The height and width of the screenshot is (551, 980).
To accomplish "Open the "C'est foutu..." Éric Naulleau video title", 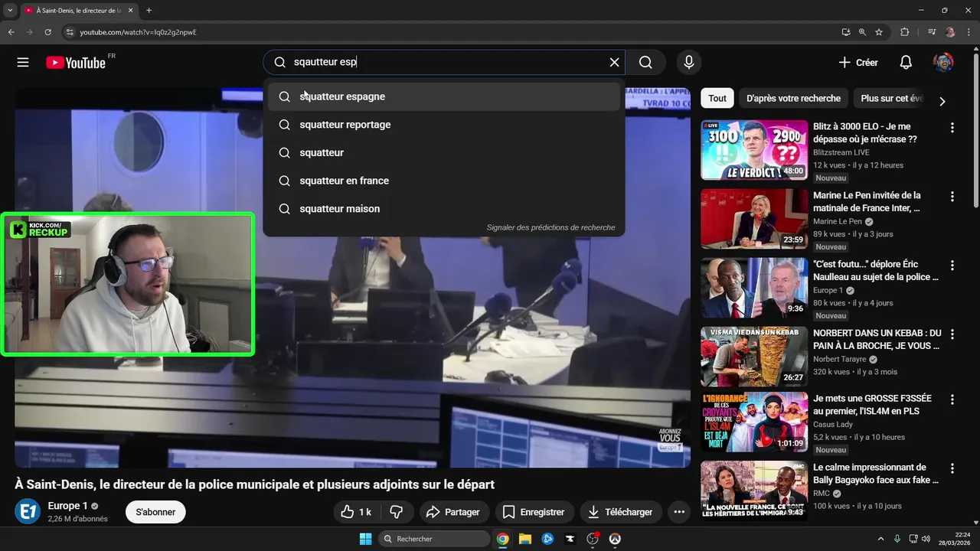I will 876,270.
